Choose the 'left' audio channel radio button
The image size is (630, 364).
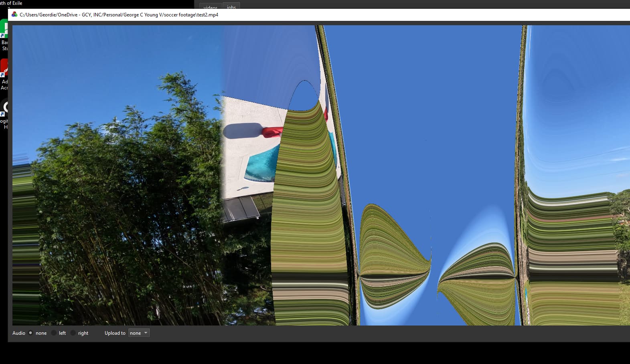pyautogui.click(x=54, y=333)
